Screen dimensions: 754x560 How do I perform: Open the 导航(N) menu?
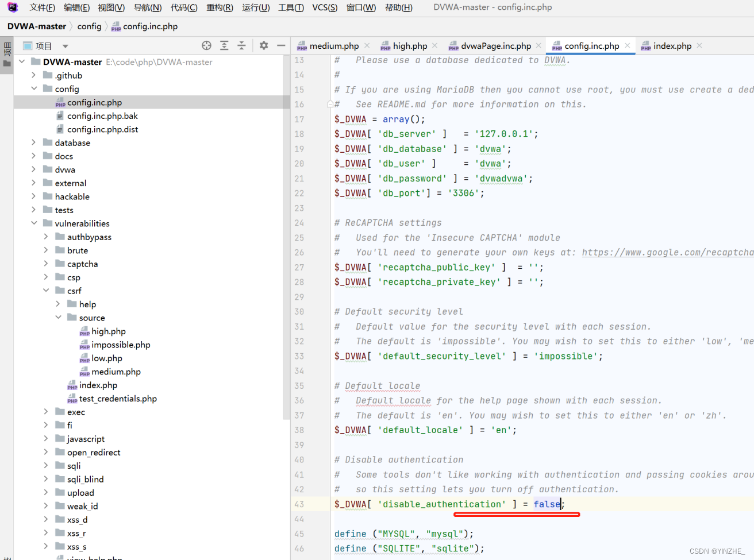tap(148, 7)
